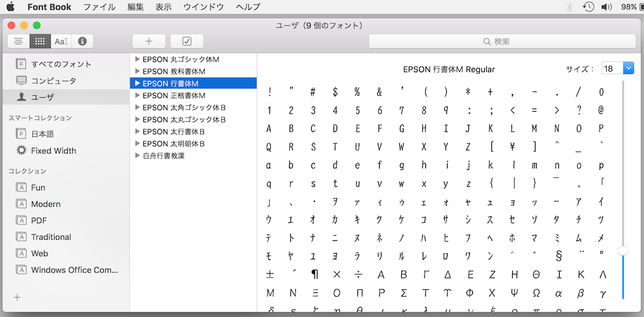Expand the EPSON 太明朝体B disclosure triangle
The width and height of the screenshot is (644, 317).
[x=138, y=144]
